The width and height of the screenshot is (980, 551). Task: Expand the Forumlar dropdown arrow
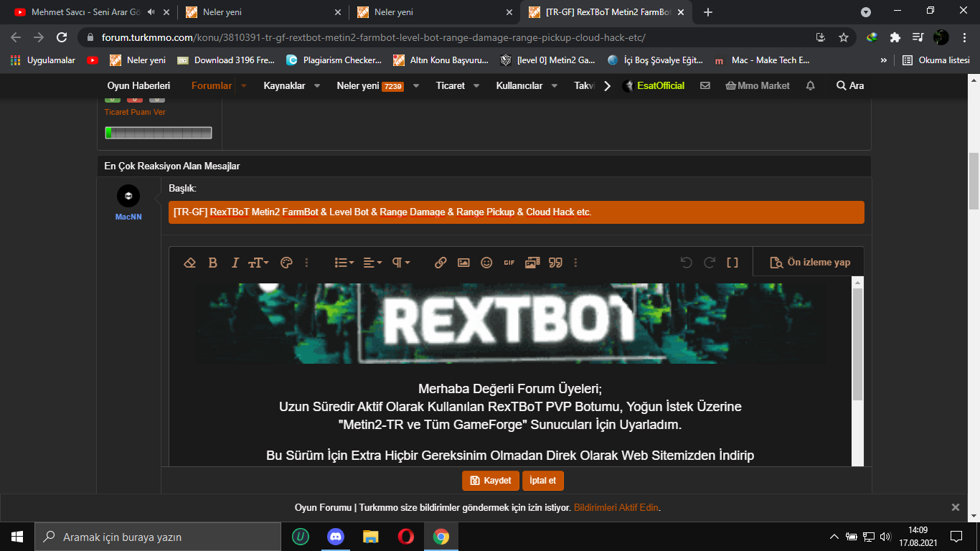coord(244,85)
